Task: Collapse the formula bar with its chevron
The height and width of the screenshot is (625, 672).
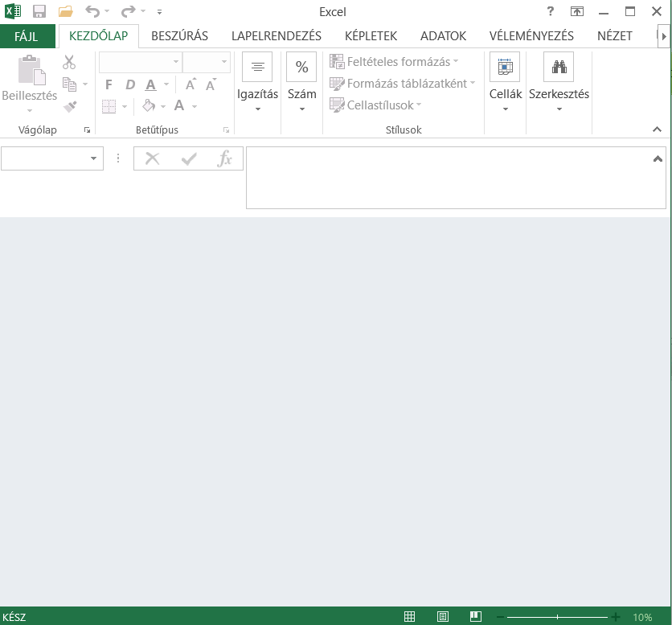Action: click(658, 159)
